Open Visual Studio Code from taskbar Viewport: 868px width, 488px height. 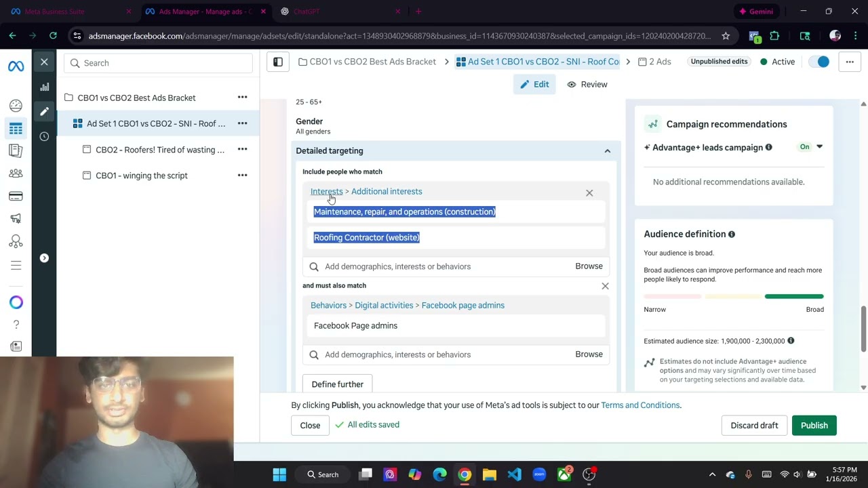coord(514,474)
